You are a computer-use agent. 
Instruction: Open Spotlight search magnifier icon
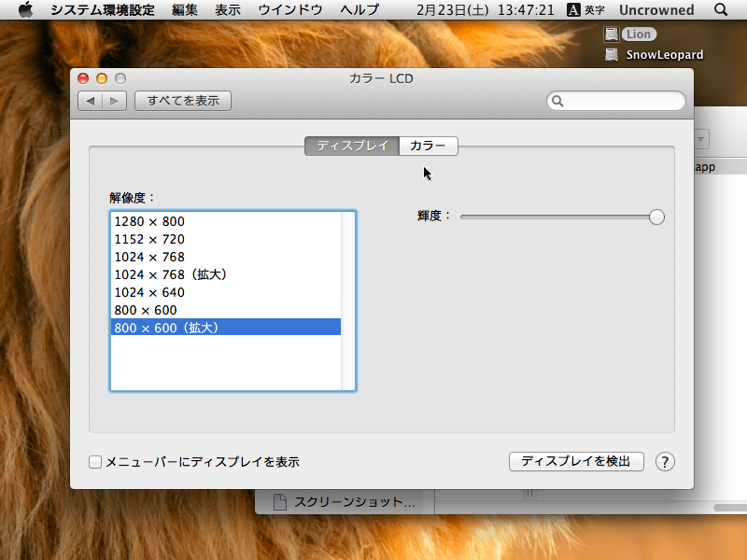coord(721,10)
